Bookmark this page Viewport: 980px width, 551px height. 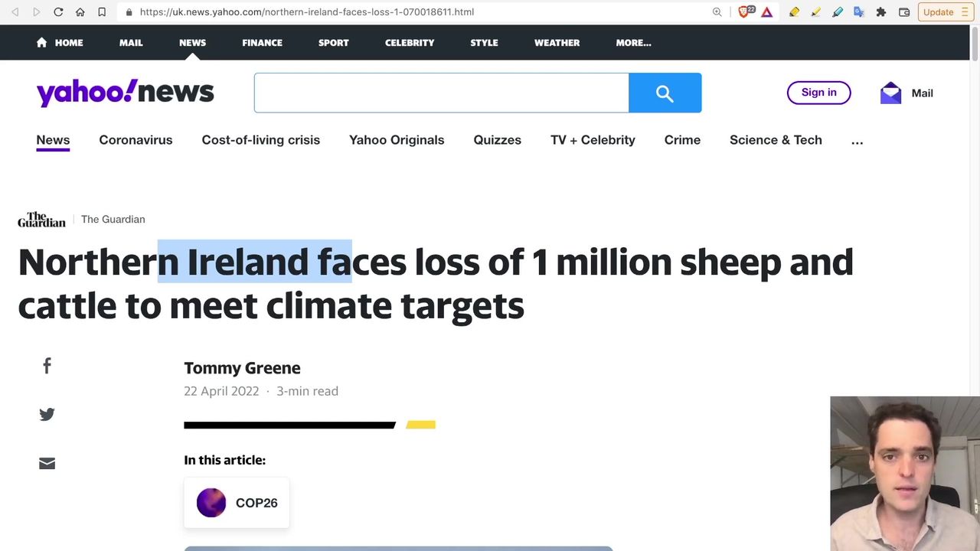coord(102,12)
